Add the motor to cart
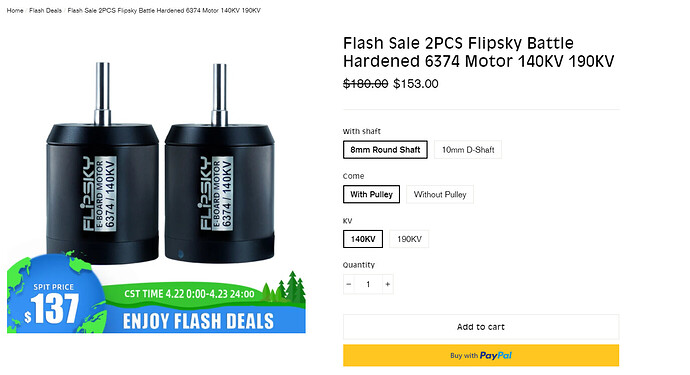Image resolution: width=690 pixels, height=375 pixels. click(x=481, y=327)
